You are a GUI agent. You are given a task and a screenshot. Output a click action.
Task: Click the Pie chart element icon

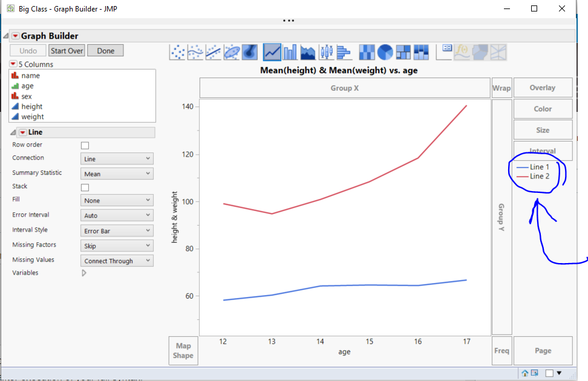(384, 52)
